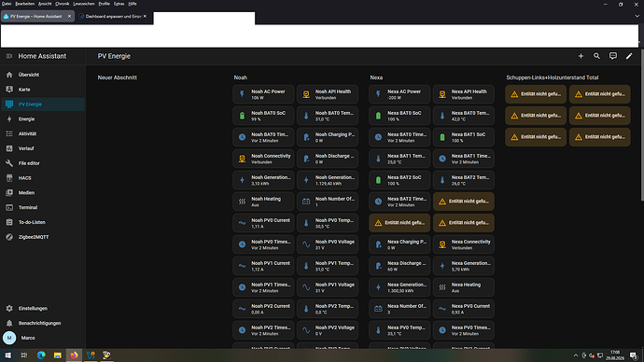Click the Nexa section heading

[x=376, y=77]
